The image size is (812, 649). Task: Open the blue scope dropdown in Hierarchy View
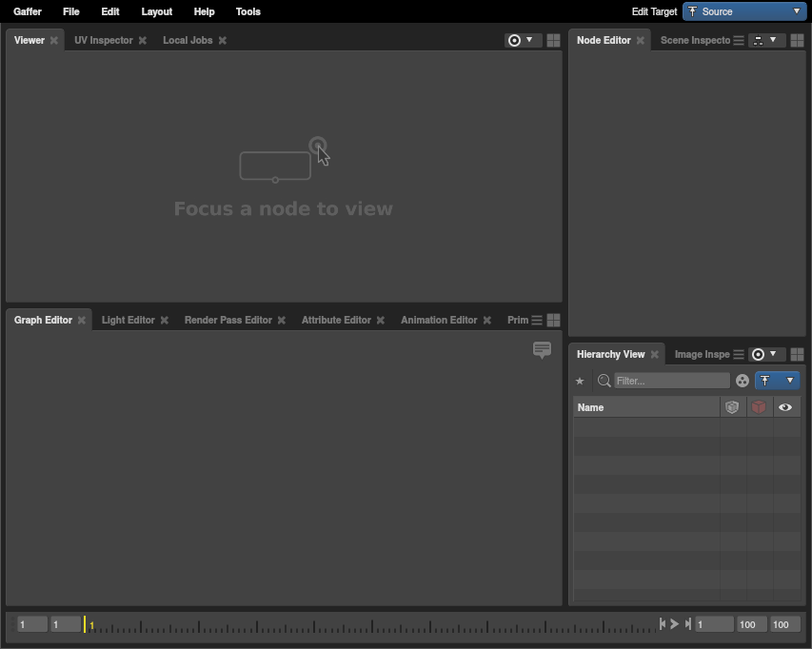click(777, 381)
